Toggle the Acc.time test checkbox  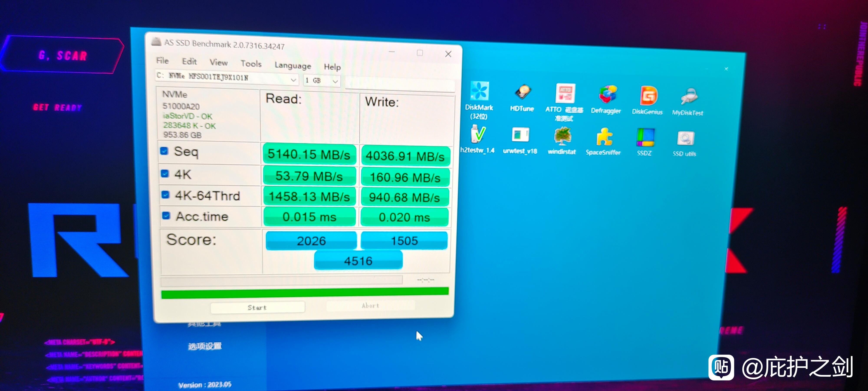166,215
